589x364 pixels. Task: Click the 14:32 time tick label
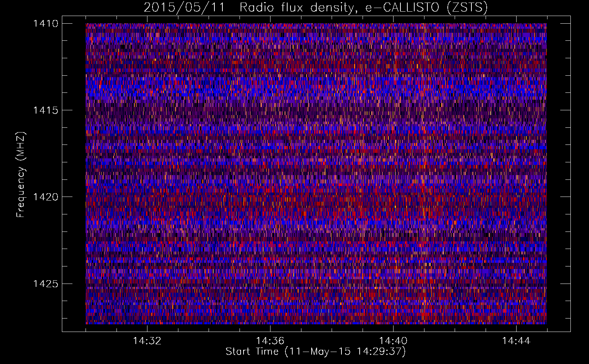[147, 341]
